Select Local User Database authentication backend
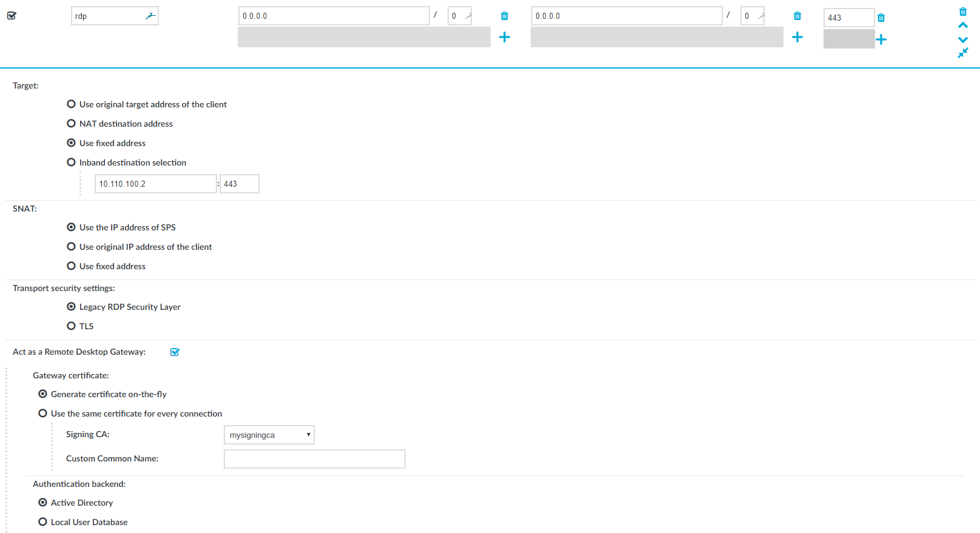The image size is (980, 533). [x=42, y=522]
